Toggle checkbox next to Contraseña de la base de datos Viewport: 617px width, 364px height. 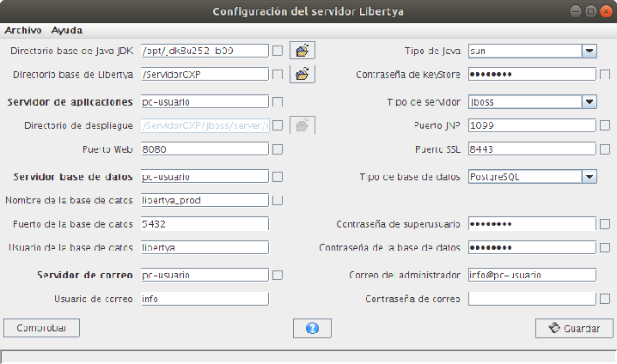point(605,247)
